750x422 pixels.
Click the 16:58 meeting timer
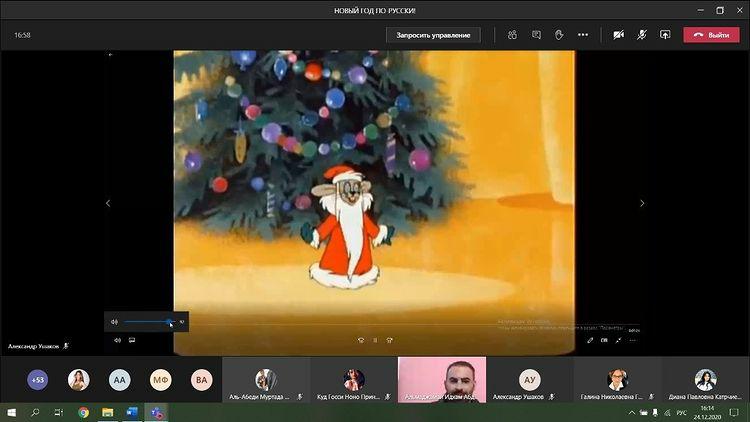coord(22,35)
